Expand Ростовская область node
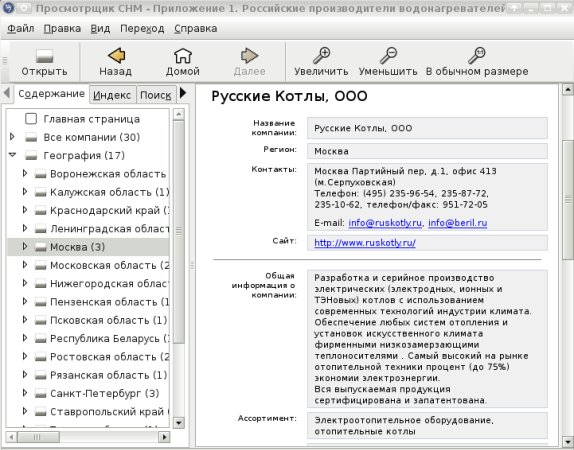 coord(25,356)
